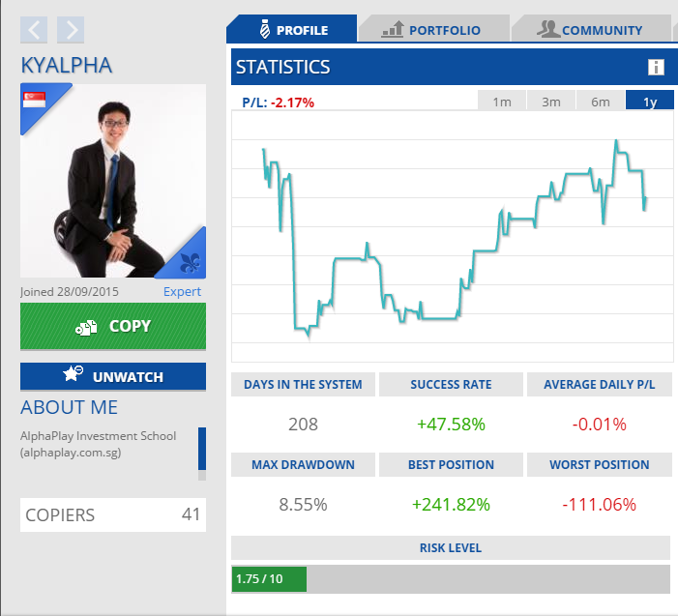678x616 pixels.
Task: Select the 1y chart period
Action: (x=650, y=102)
